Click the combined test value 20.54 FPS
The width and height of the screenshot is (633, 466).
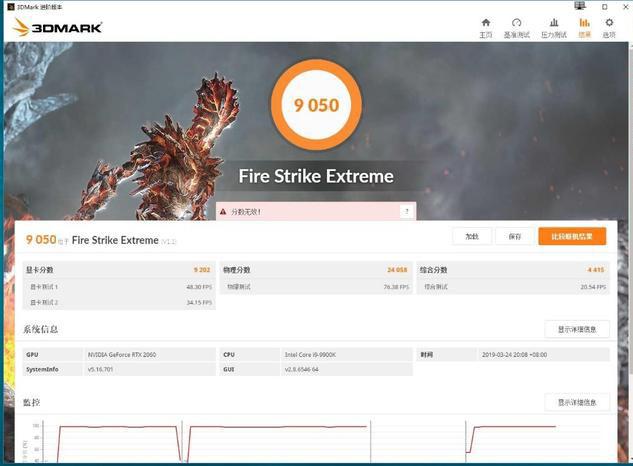point(593,287)
